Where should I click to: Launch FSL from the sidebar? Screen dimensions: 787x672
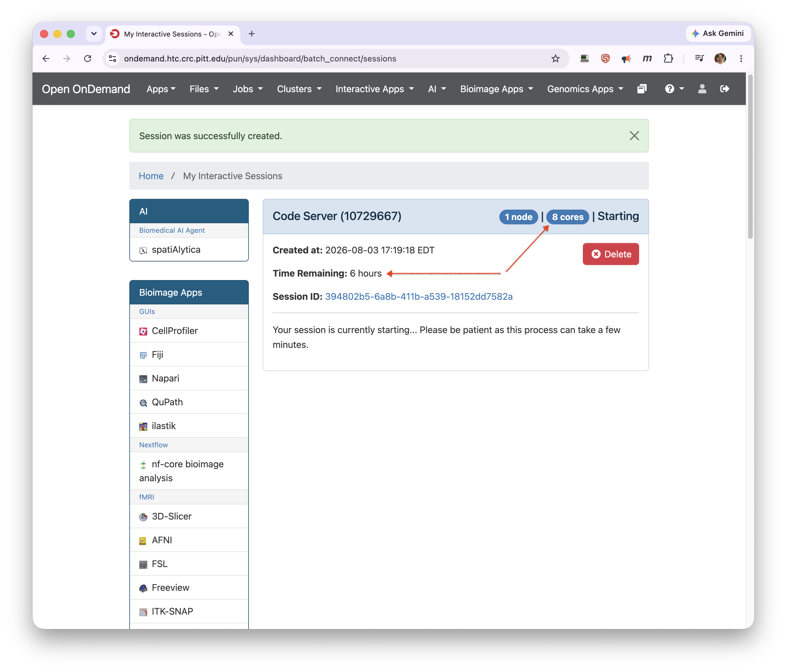coord(189,564)
